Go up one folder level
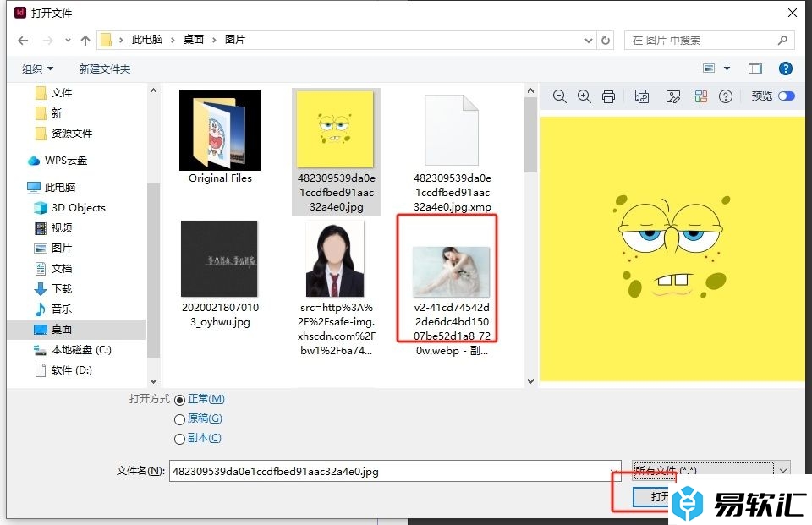The height and width of the screenshot is (525, 812). 85,41
